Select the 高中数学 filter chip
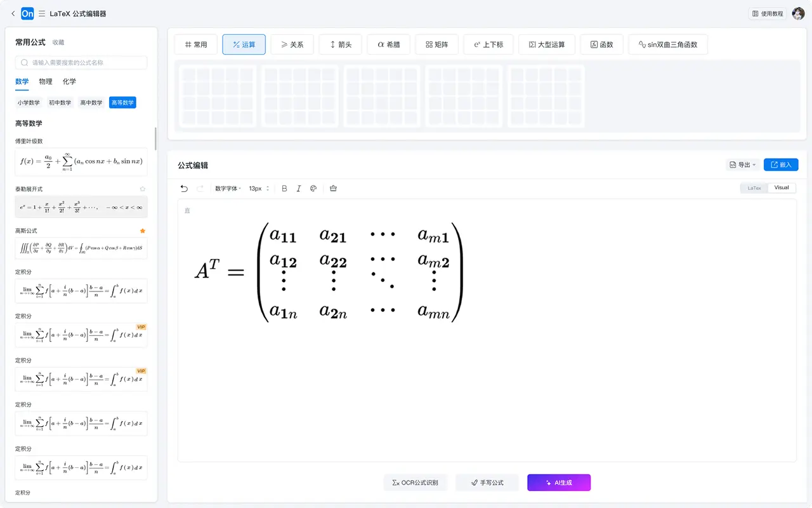This screenshot has height=508, width=812. point(91,102)
